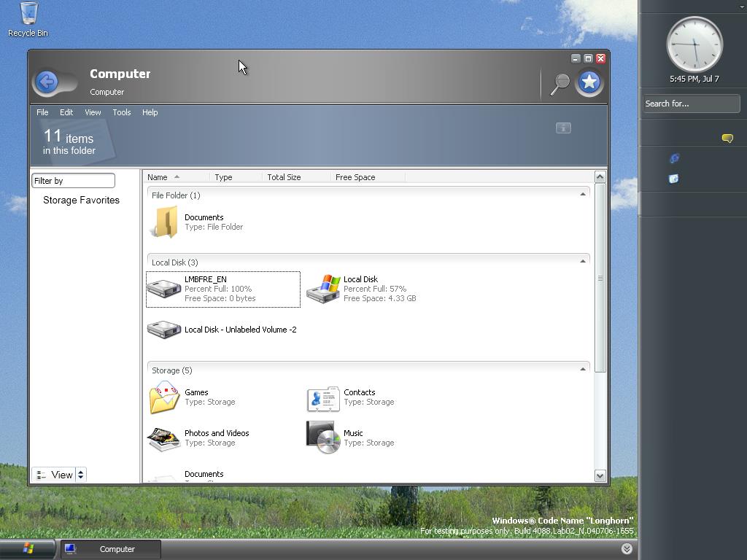This screenshot has height=560, width=747.
Task: Click the scrollbar up arrow
Action: [x=600, y=177]
